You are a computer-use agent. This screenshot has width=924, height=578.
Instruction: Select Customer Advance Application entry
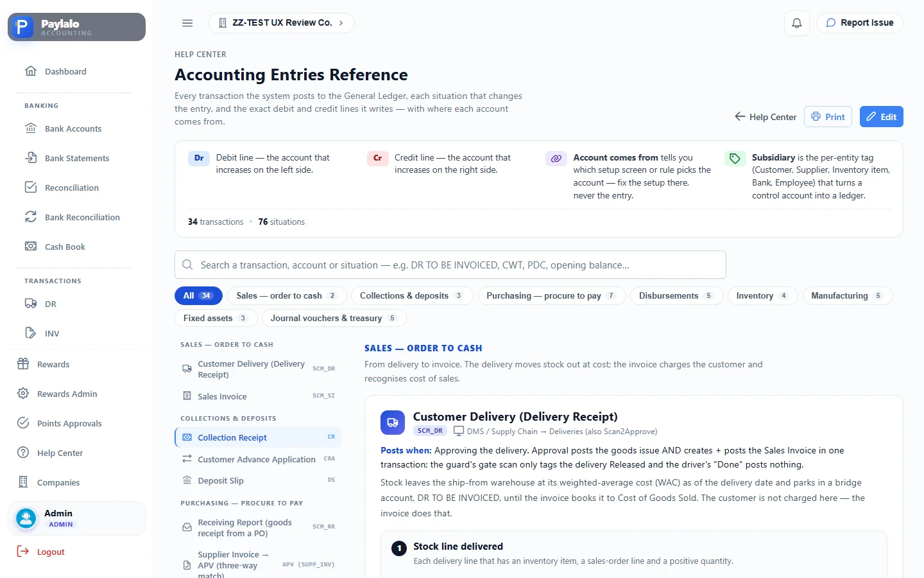pyautogui.click(x=258, y=459)
